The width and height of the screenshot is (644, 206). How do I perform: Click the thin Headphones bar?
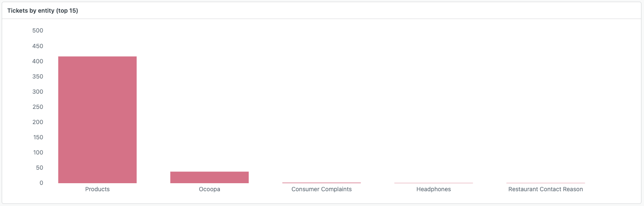click(x=433, y=183)
